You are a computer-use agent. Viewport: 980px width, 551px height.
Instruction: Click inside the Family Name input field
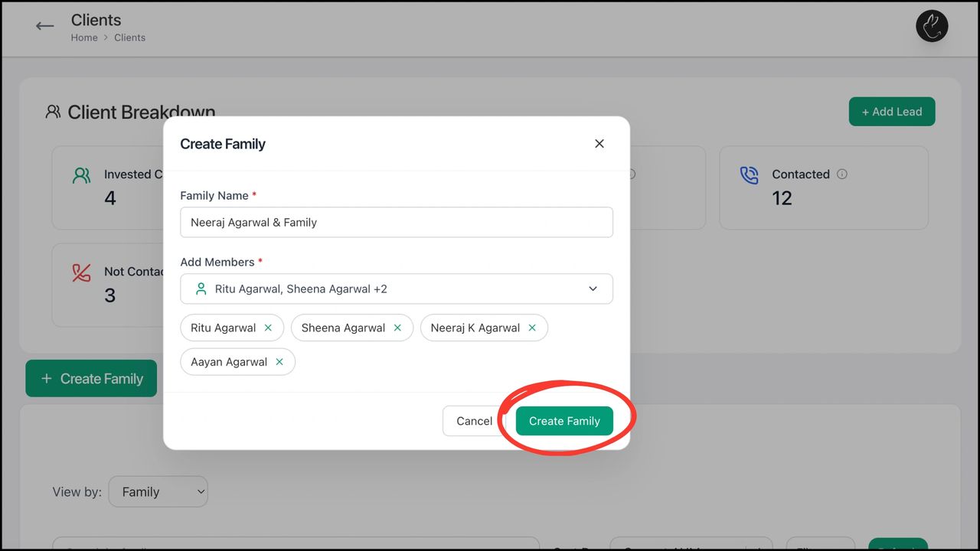396,222
